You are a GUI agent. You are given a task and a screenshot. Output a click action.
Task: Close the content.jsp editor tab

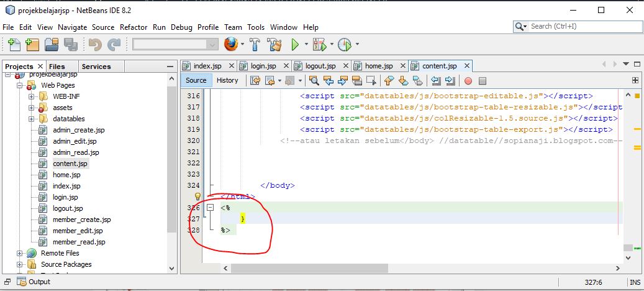pos(466,66)
